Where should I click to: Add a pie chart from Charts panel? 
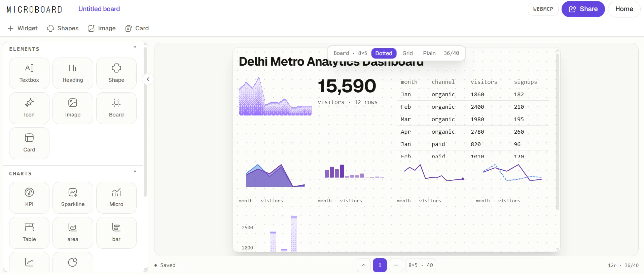(x=73, y=262)
